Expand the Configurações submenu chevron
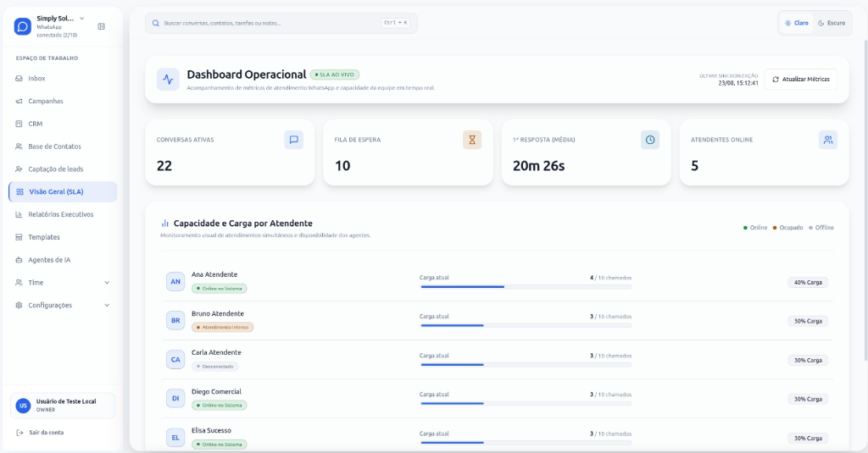 107,306
